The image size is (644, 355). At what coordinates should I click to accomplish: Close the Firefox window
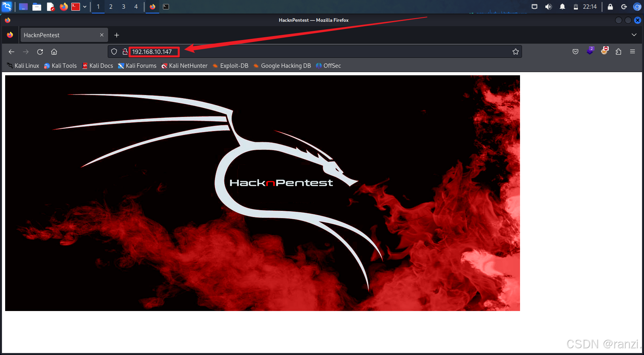[638, 20]
